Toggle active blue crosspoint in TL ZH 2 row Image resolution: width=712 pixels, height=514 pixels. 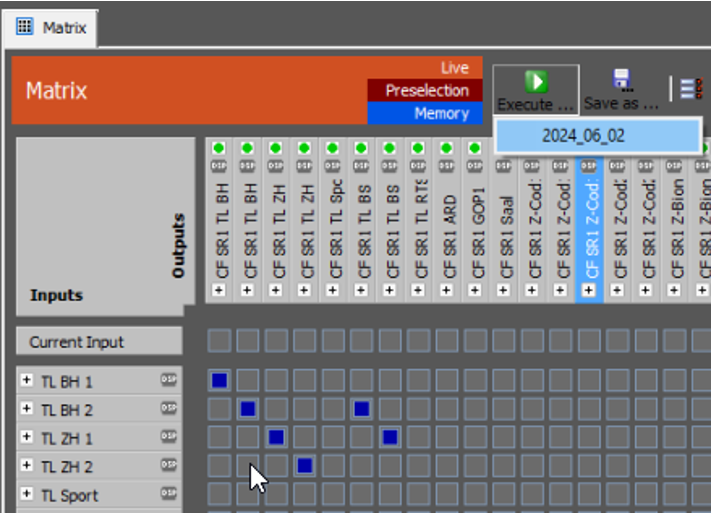point(305,465)
